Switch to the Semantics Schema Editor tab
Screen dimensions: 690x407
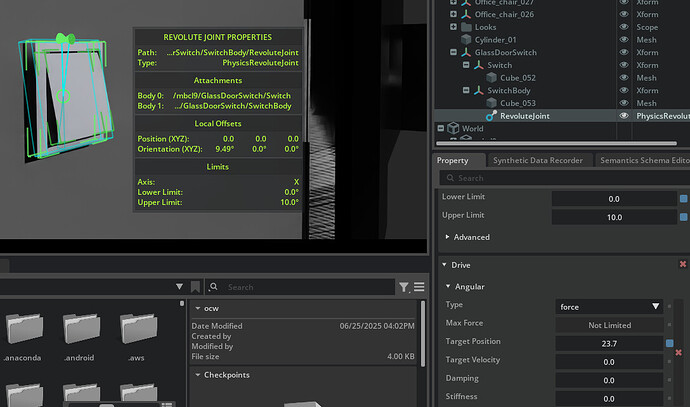644,160
